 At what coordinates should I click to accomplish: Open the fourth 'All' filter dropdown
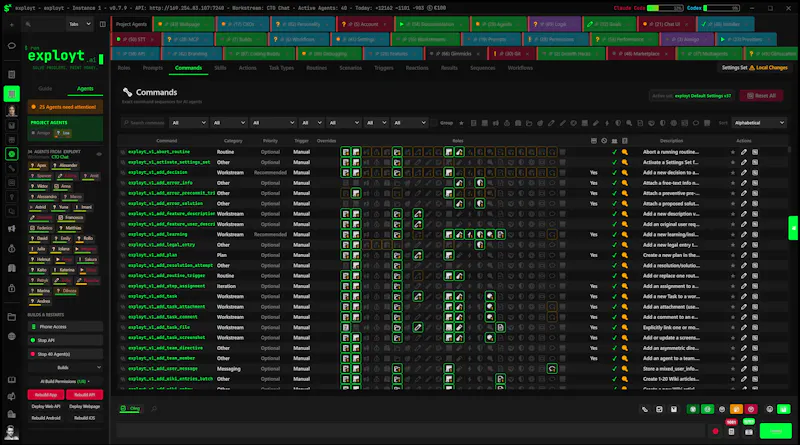coord(312,123)
